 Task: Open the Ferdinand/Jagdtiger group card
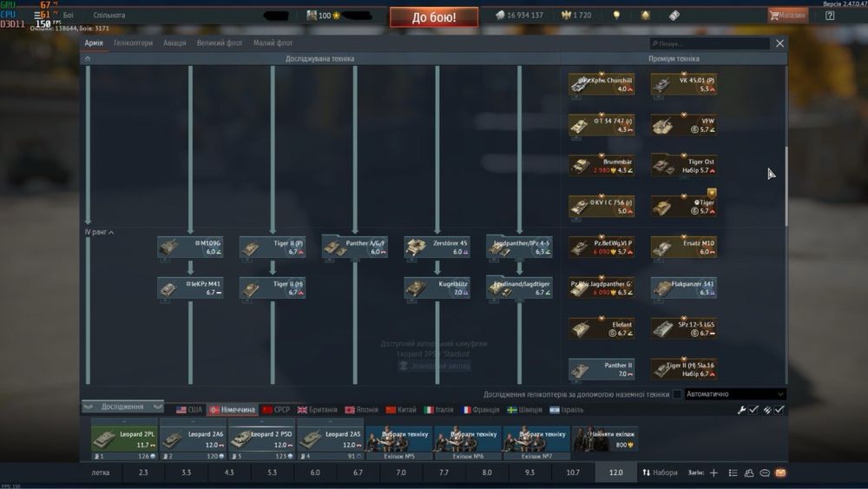[x=519, y=288]
